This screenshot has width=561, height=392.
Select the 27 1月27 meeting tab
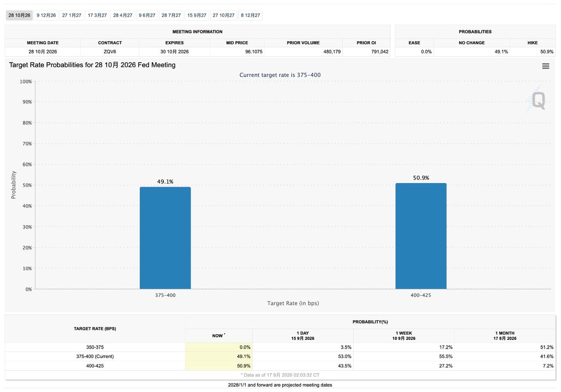click(x=72, y=15)
